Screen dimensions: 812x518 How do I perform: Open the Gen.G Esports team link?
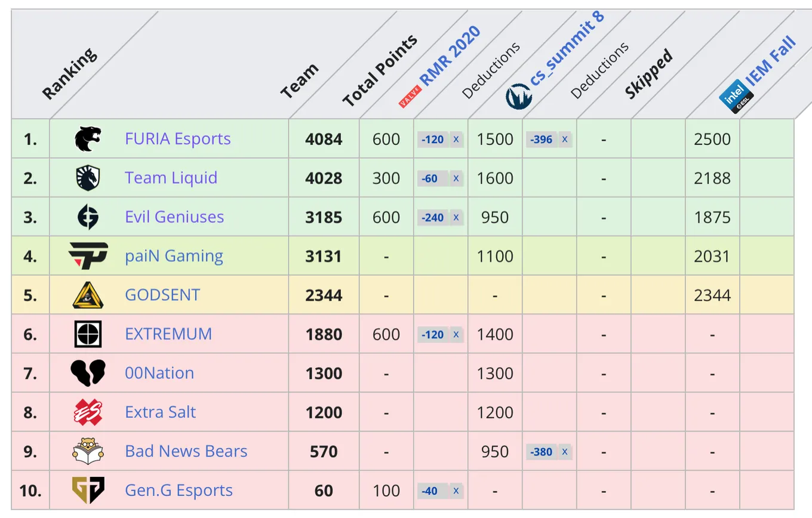179,491
